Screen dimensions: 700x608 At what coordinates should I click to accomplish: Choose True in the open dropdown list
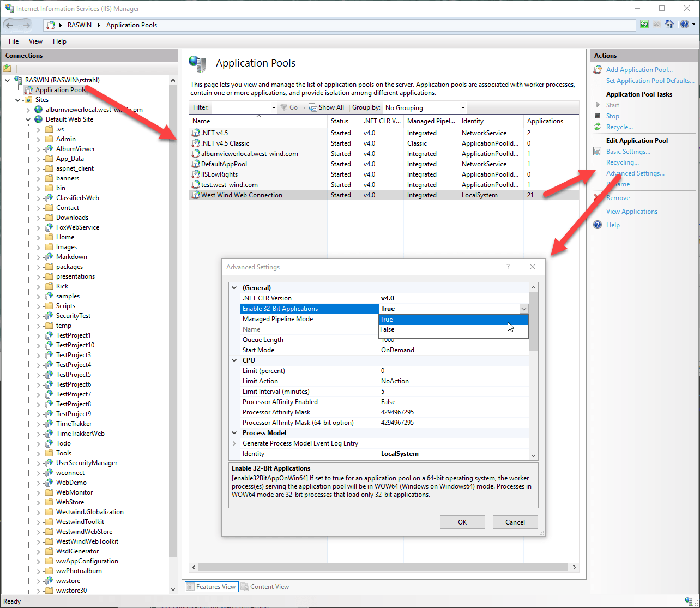coord(454,320)
